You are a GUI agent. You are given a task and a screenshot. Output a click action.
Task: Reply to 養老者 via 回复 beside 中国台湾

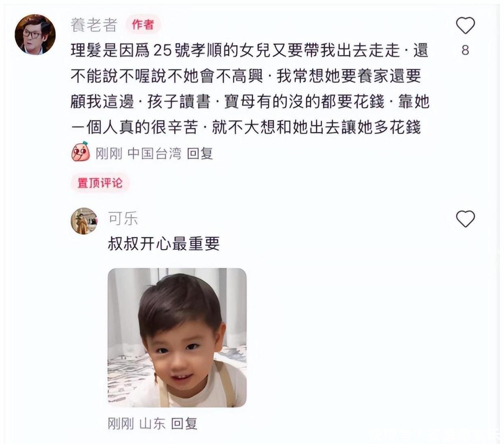[x=200, y=153]
